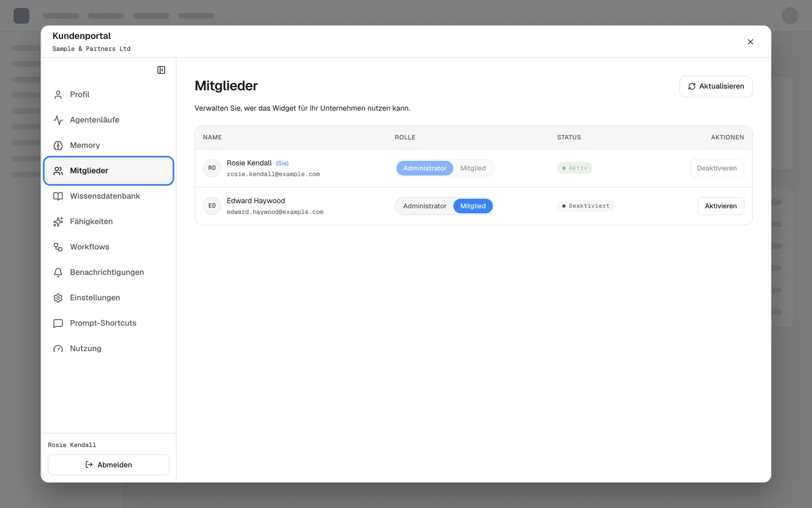
Task: Click the Workflows icon
Action: (58, 247)
